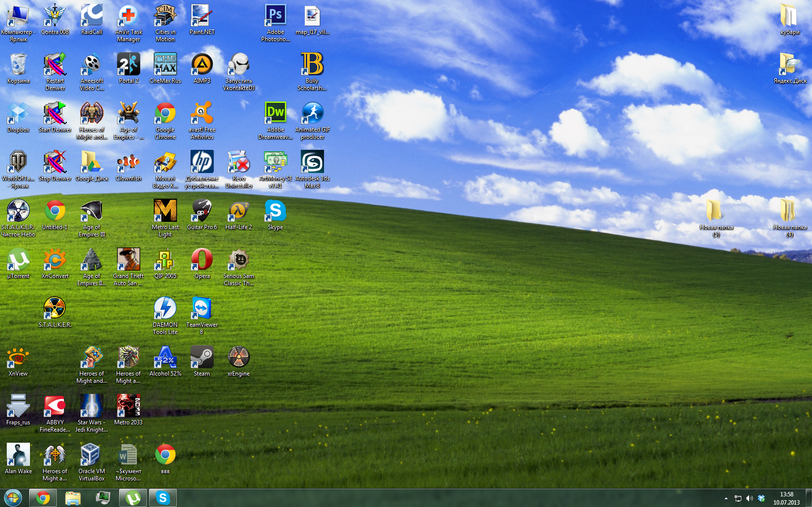The image size is (812, 507).
Task: Open Half-Life 2 desktop shortcut
Action: click(x=239, y=215)
